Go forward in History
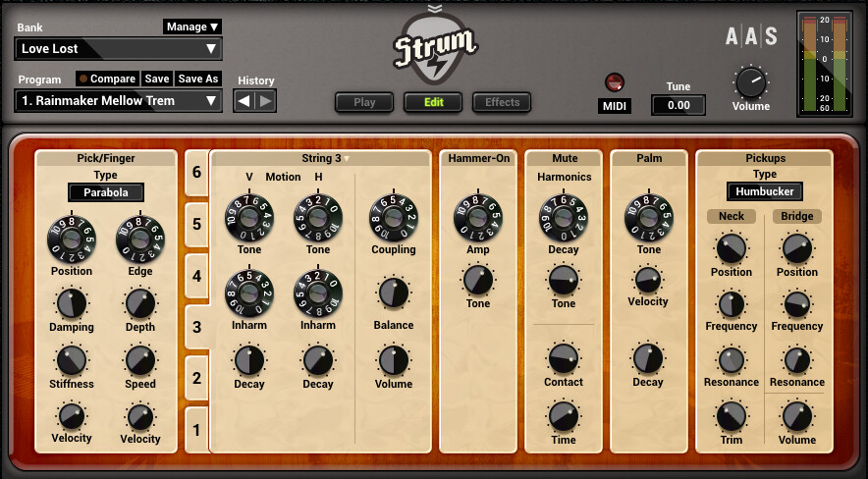The height and width of the screenshot is (479, 868). 266,101
